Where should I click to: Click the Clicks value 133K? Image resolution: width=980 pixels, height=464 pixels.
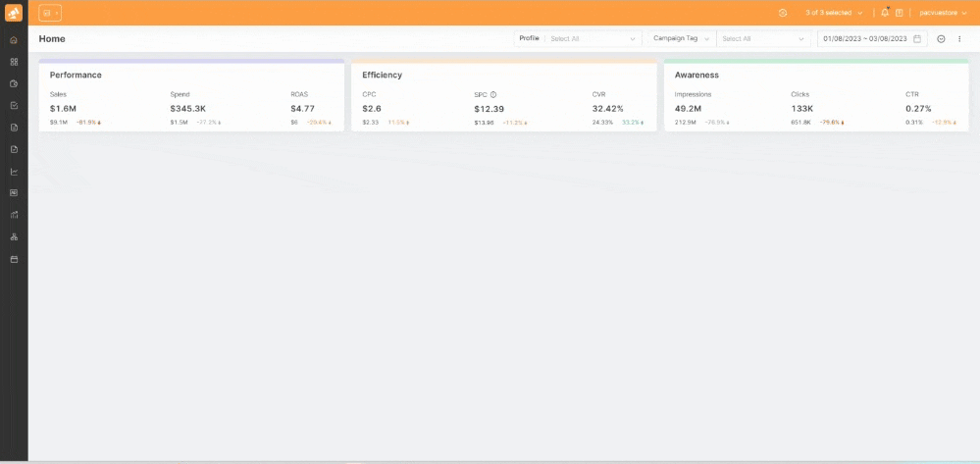pyautogui.click(x=801, y=108)
